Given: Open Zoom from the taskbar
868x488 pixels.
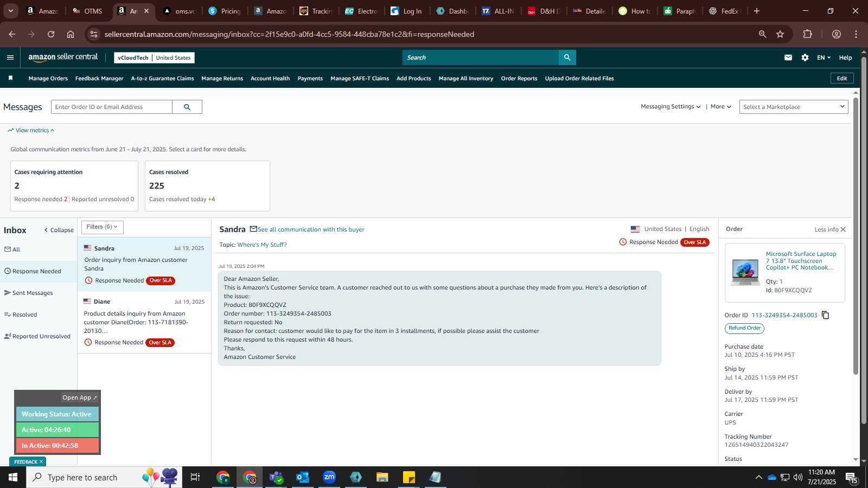Looking at the screenshot, I should (329, 477).
